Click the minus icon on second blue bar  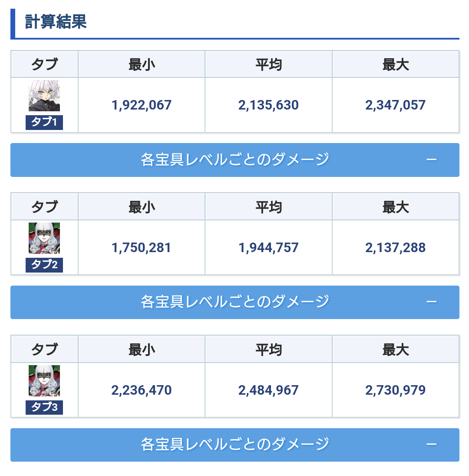(431, 302)
